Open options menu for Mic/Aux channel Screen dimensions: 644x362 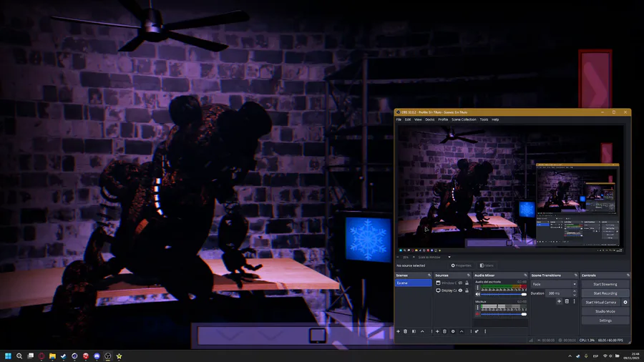click(477, 308)
